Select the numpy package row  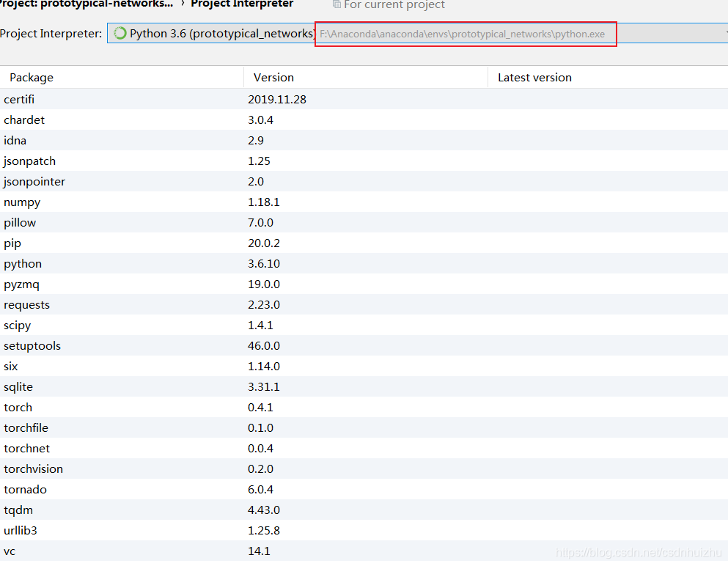[364, 202]
